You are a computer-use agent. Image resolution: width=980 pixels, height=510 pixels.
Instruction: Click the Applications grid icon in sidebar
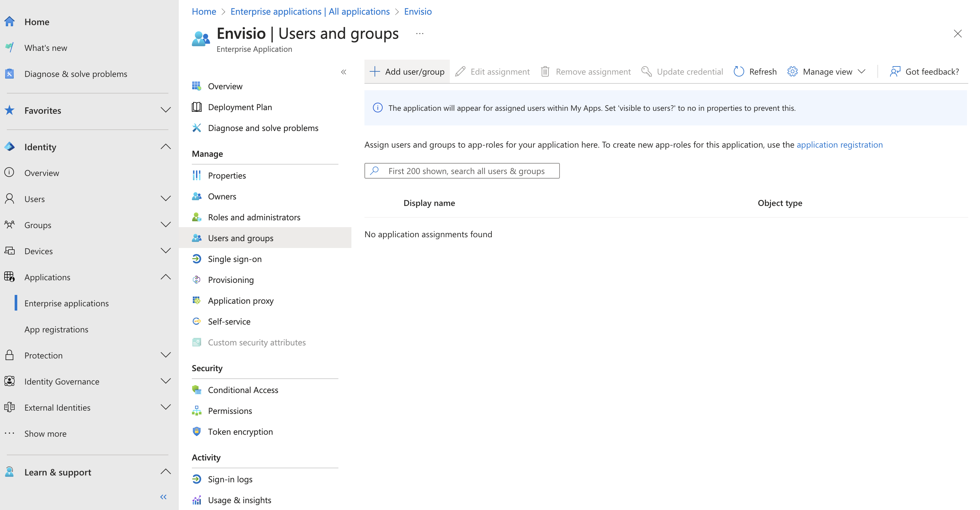click(9, 277)
